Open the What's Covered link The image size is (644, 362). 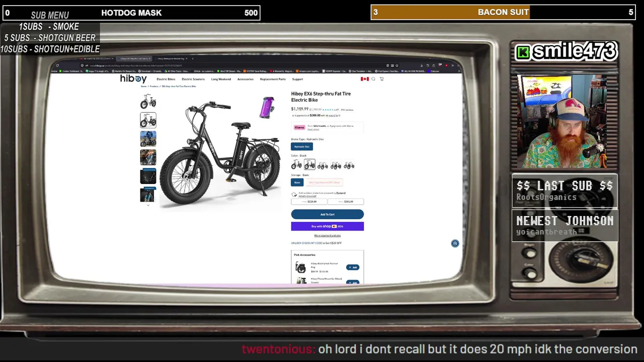pyautogui.click(x=307, y=196)
